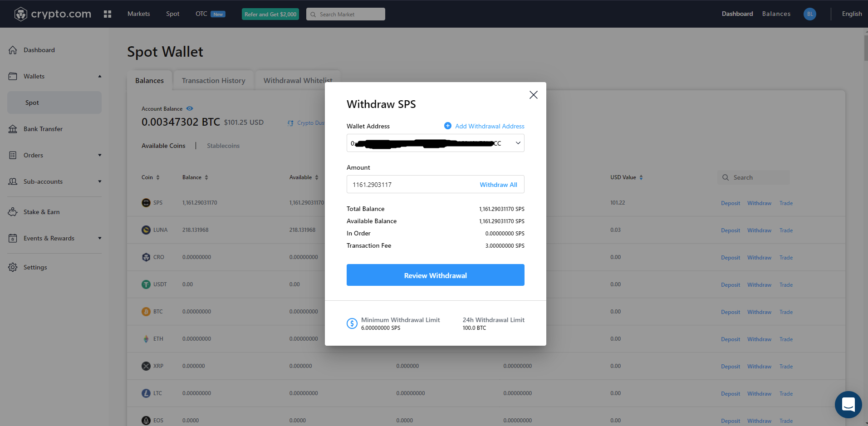The width and height of the screenshot is (868, 426).
Task: Click the Wallets icon in sidebar
Action: coord(13,76)
